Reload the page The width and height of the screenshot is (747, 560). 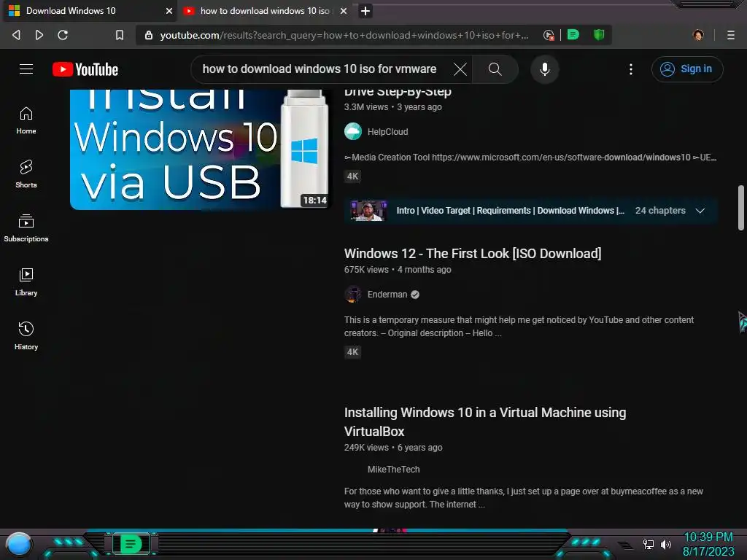(x=63, y=35)
